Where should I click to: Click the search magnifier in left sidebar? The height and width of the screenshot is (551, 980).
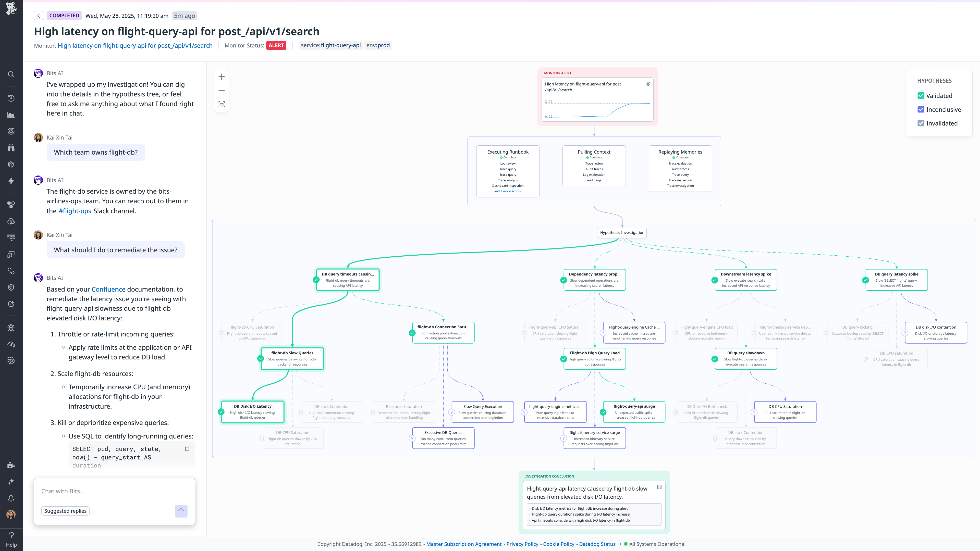click(11, 74)
